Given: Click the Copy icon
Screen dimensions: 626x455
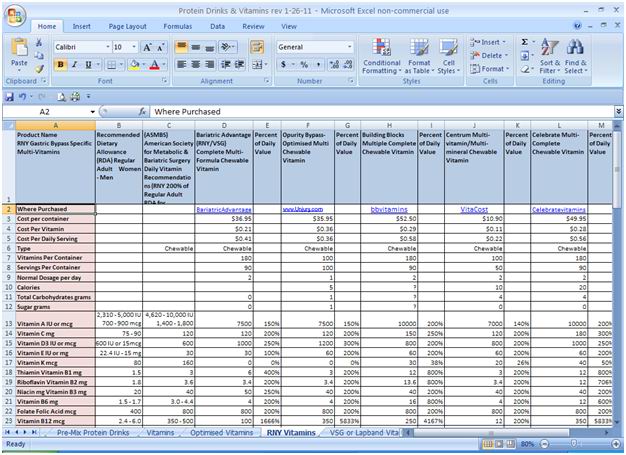Looking at the screenshot, I should point(39,55).
